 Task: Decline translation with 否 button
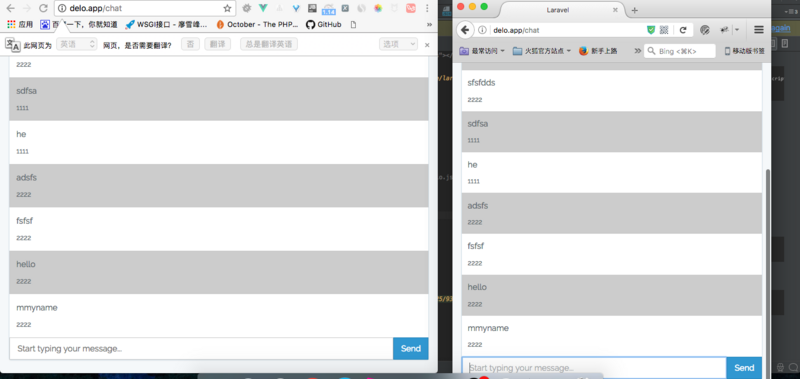coord(190,44)
